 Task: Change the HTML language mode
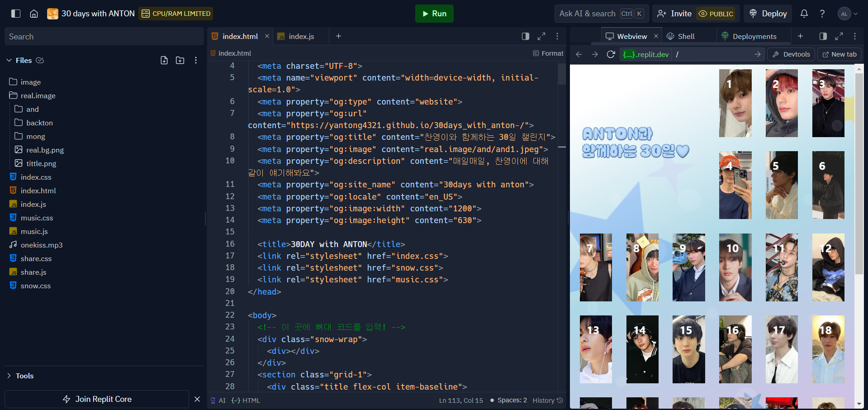(x=246, y=400)
